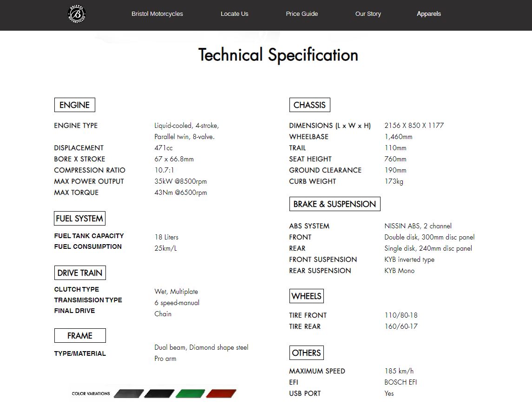Select the grey color variation swatch

(129, 394)
